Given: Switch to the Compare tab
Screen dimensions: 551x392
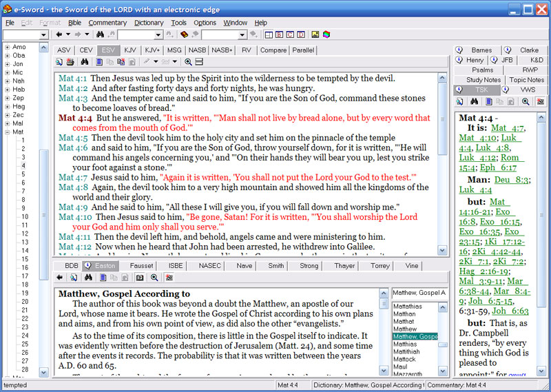Looking at the screenshot, I should [x=273, y=50].
